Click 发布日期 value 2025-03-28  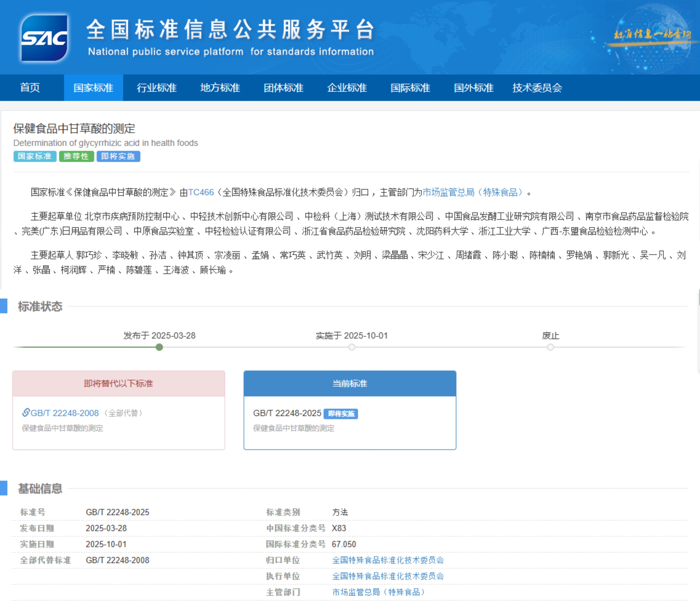click(x=106, y=528)
